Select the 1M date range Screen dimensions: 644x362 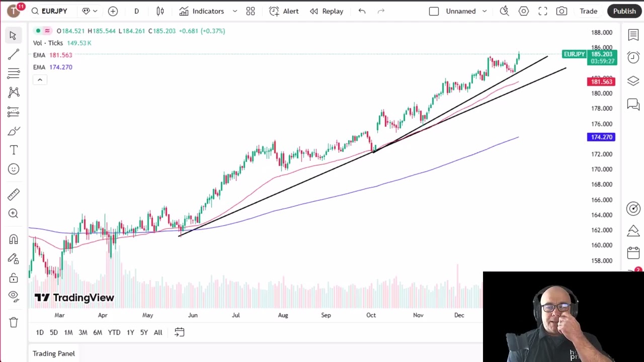(x=68, y=332)
